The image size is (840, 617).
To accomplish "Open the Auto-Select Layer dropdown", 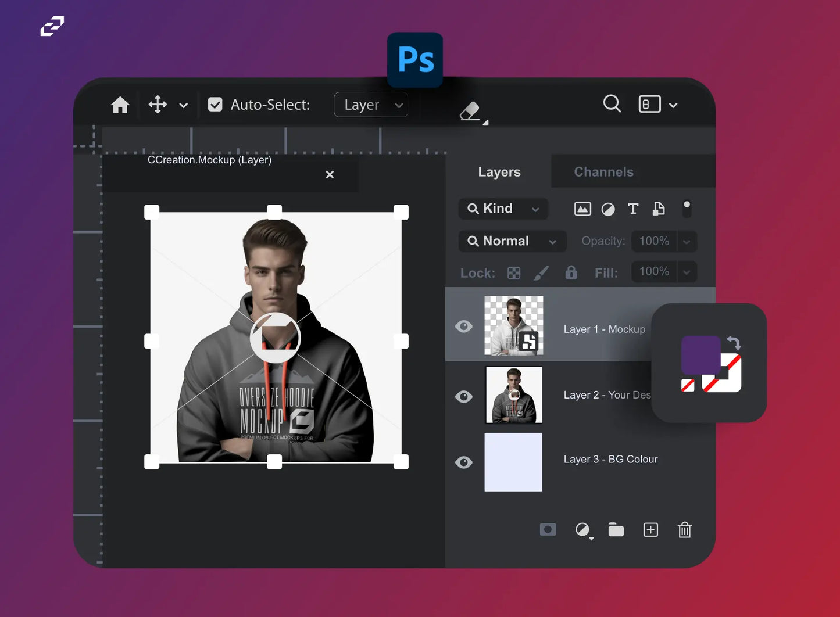I will 371,105.
